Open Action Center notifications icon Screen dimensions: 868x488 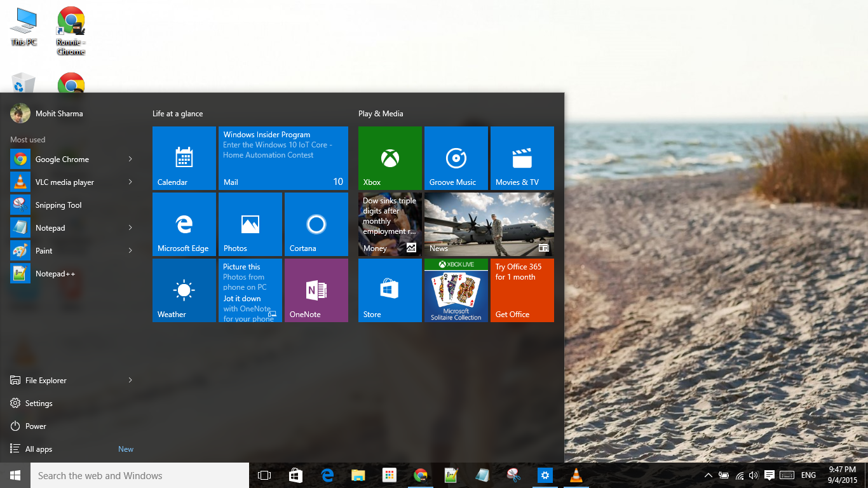769,475
